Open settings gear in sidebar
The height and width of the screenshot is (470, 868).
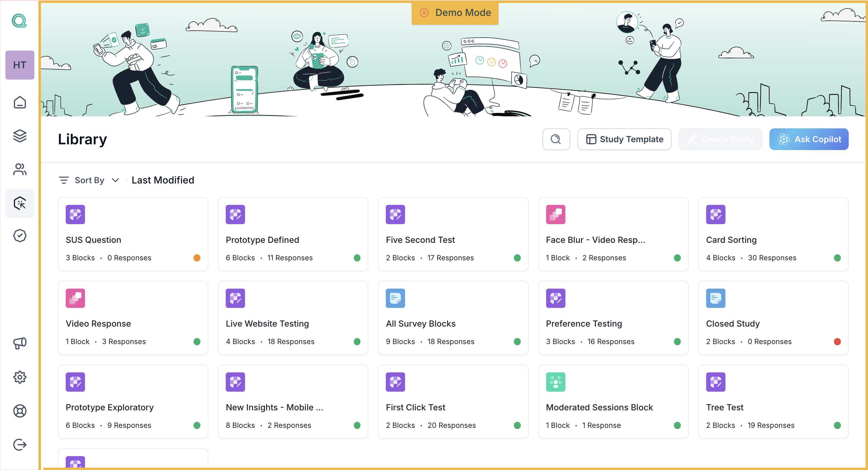click(20, 377)
